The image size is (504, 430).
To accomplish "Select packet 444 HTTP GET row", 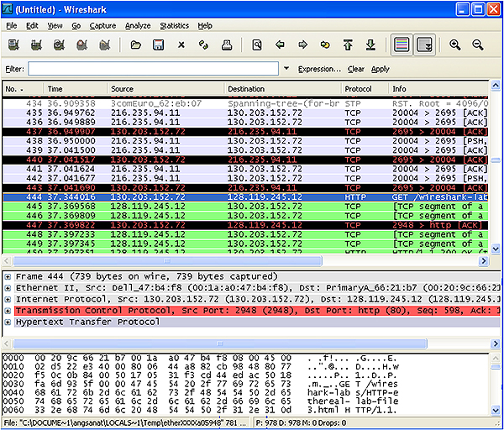I will tap(245, 197).
